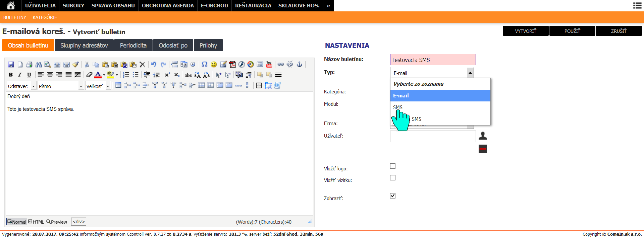
Task: Click the Insert table icon
Action: [x=118, y=85]
